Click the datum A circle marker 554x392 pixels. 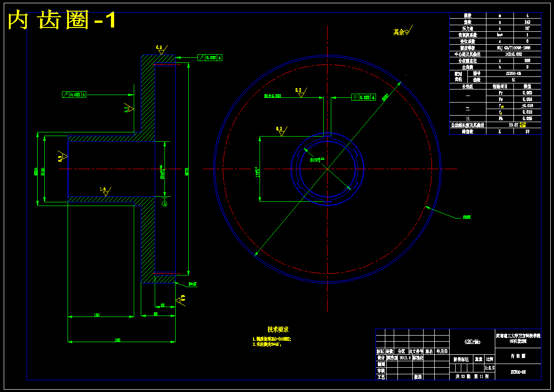click(164, 204)
